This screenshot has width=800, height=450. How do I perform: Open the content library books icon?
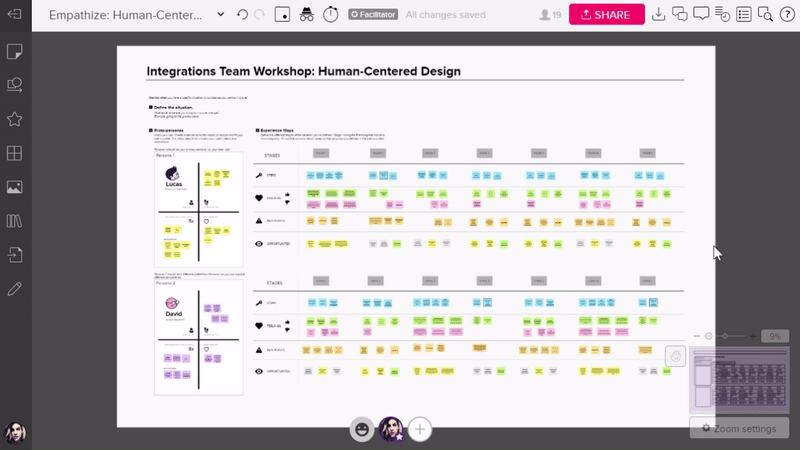coord(14,221)
